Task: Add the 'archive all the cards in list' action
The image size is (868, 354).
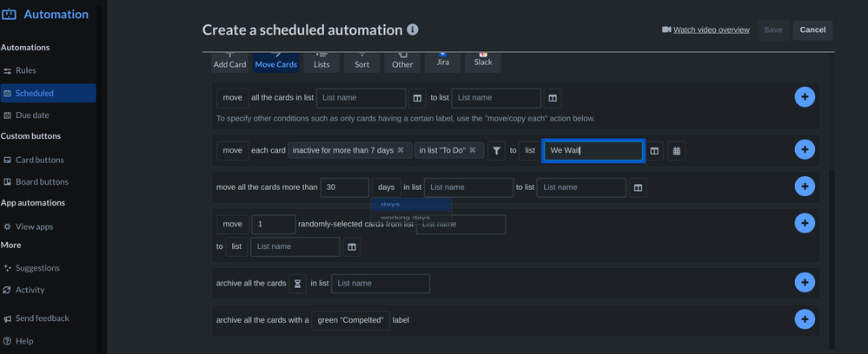Action: click(805, 282)
